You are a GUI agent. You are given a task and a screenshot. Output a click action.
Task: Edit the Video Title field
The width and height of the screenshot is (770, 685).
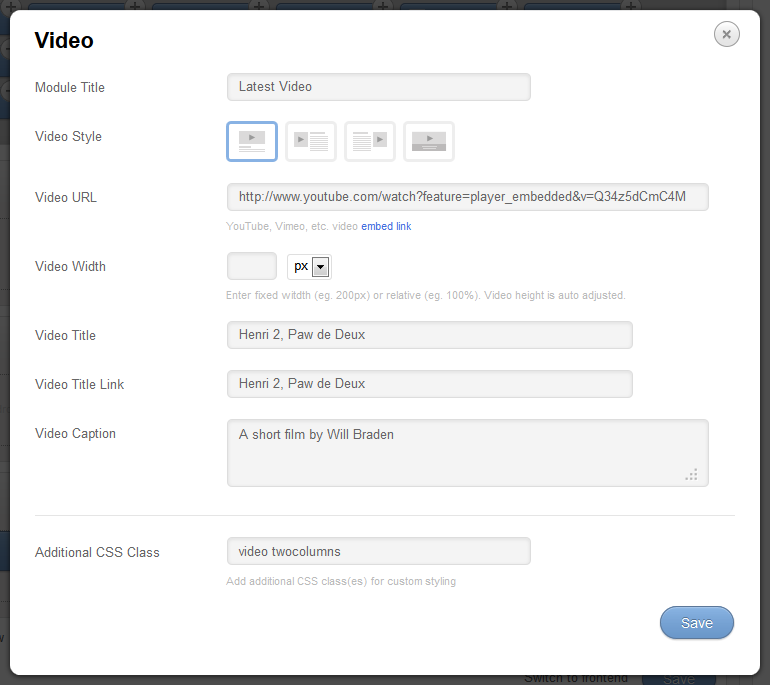coord(430,335)
